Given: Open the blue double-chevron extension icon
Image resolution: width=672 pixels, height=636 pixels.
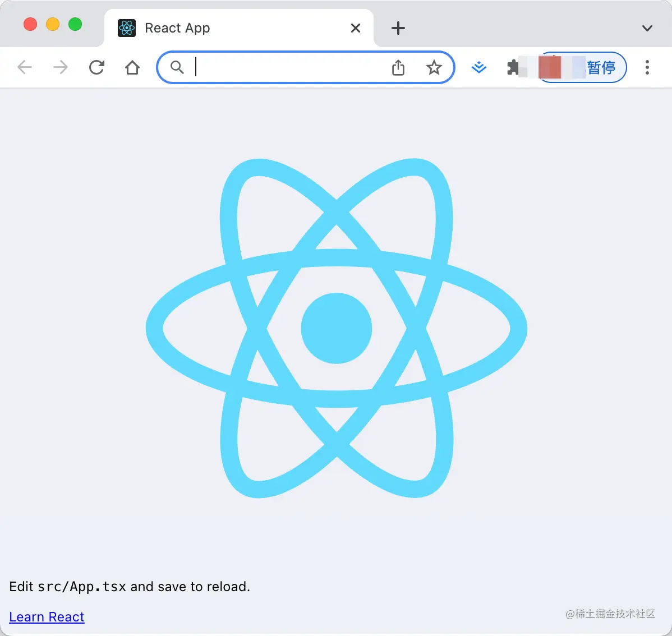Looking at the screenshot, I should (x=478, y=67).
